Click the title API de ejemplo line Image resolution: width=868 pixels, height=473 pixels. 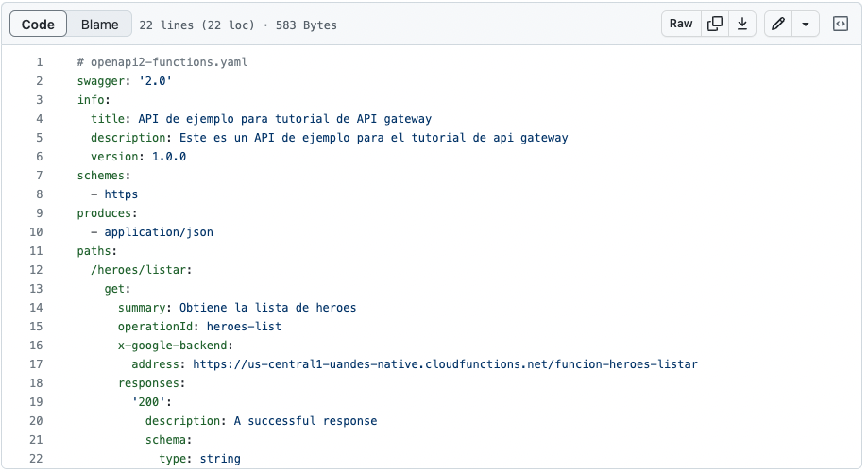point(262,119)
